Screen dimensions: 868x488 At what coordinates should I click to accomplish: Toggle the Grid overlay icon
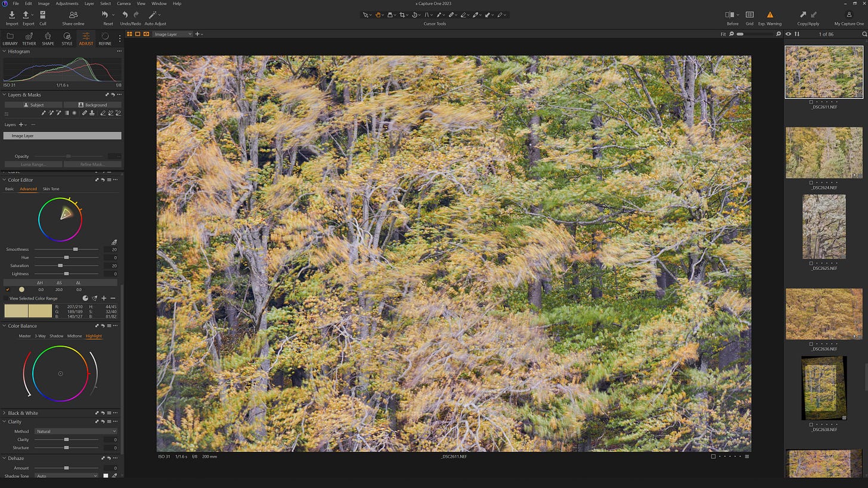click(x=749, y=15)
